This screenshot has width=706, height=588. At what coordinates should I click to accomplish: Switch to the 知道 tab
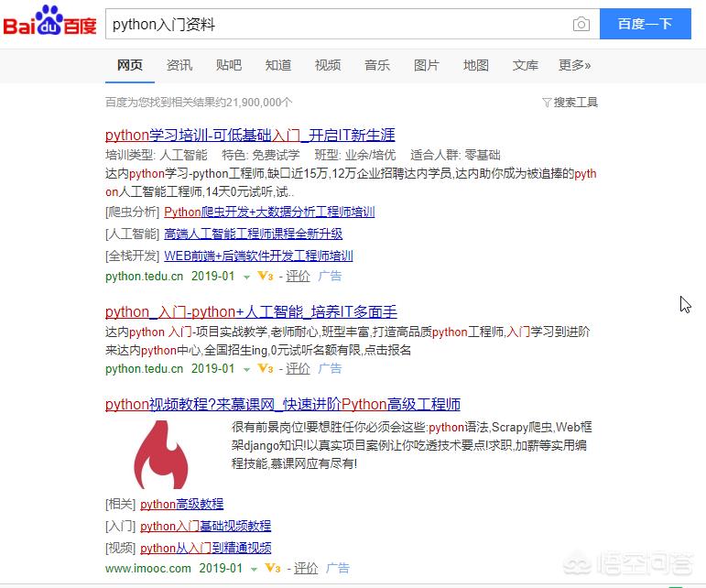coord(278,65)
